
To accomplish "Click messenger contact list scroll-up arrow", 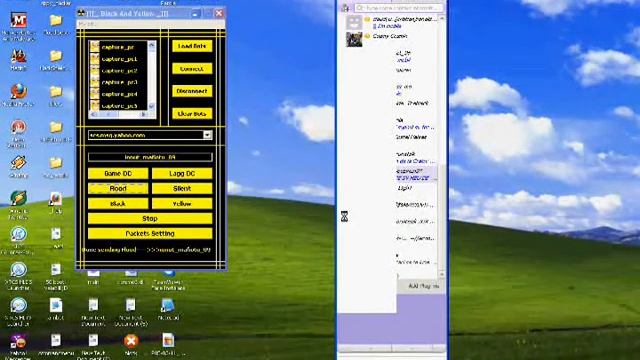I will pyautogui.click(x=442, y=19).
